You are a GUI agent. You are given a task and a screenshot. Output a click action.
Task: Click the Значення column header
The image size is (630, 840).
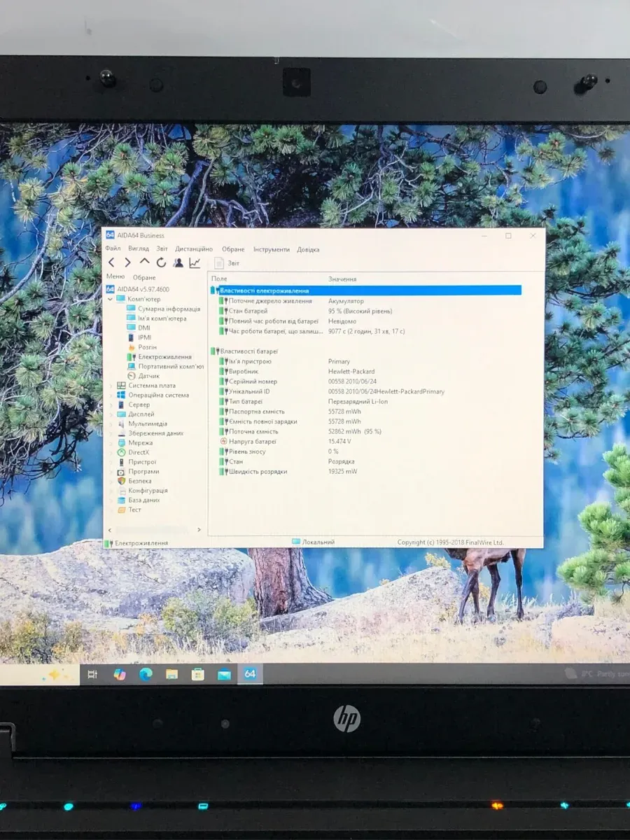tap(342, 279)
